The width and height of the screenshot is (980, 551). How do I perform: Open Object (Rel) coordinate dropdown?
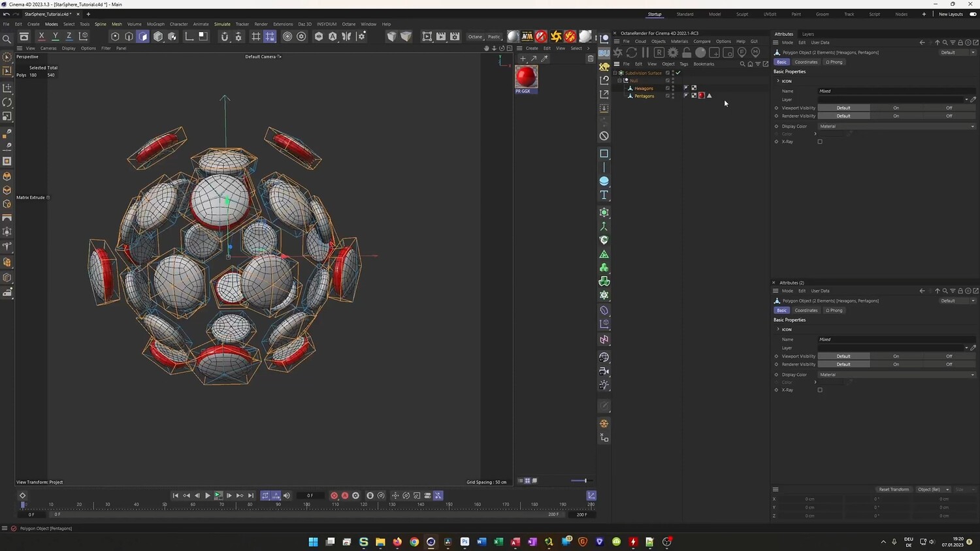(x=933, y=489)
